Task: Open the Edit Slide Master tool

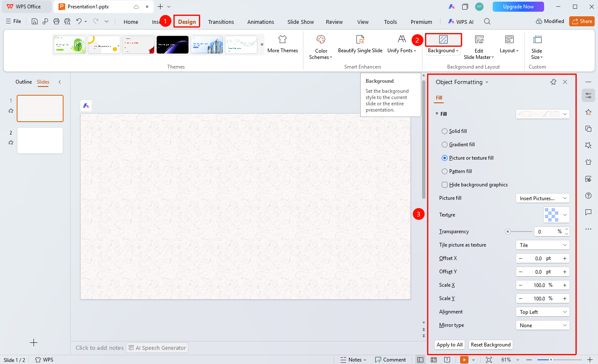Action: point(479,47)
